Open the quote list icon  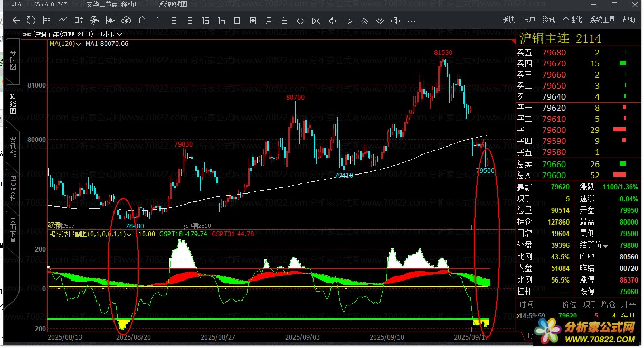pos(48,21)
